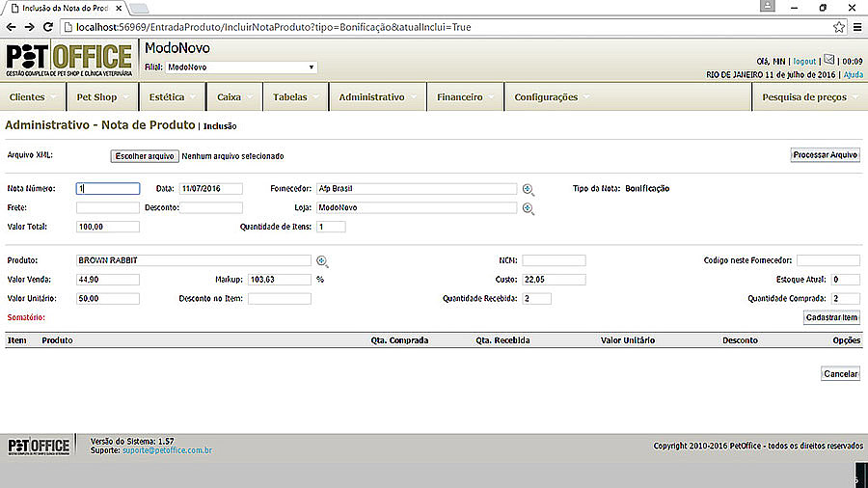Click the Escolher arquivo button
The image size is (868, 488).
(x=144, y=155)
